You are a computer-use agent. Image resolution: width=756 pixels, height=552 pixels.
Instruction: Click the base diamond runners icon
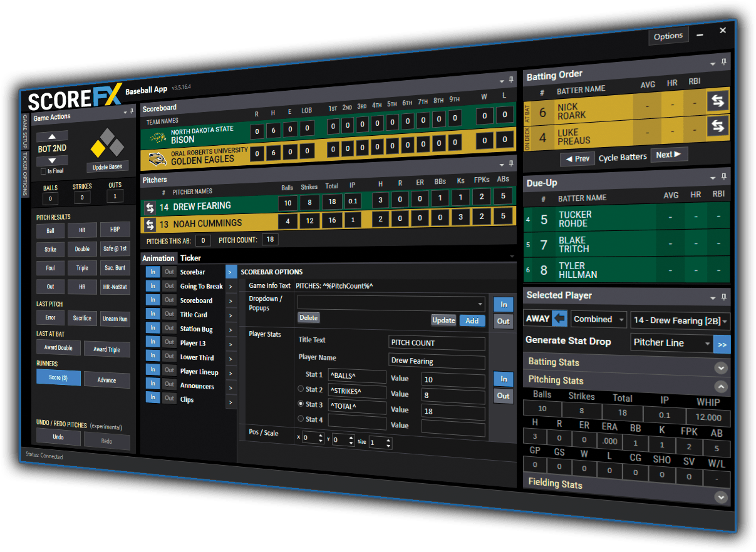(x=106, y=143)
